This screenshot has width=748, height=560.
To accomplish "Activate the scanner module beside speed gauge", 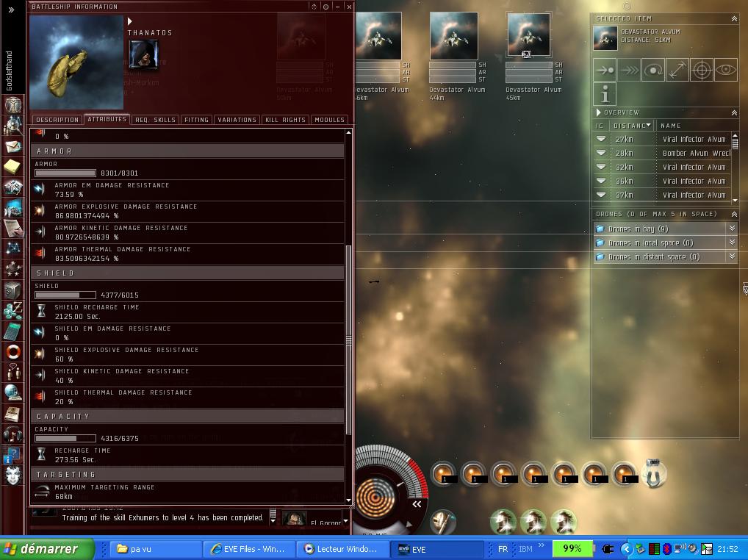I will [x=443, y=522].
